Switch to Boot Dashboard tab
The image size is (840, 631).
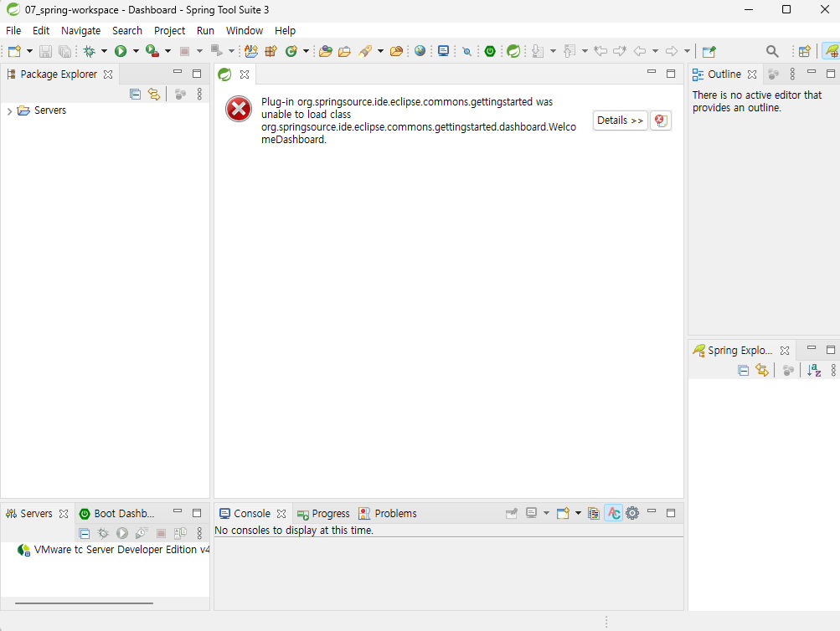tap(116, 513)
